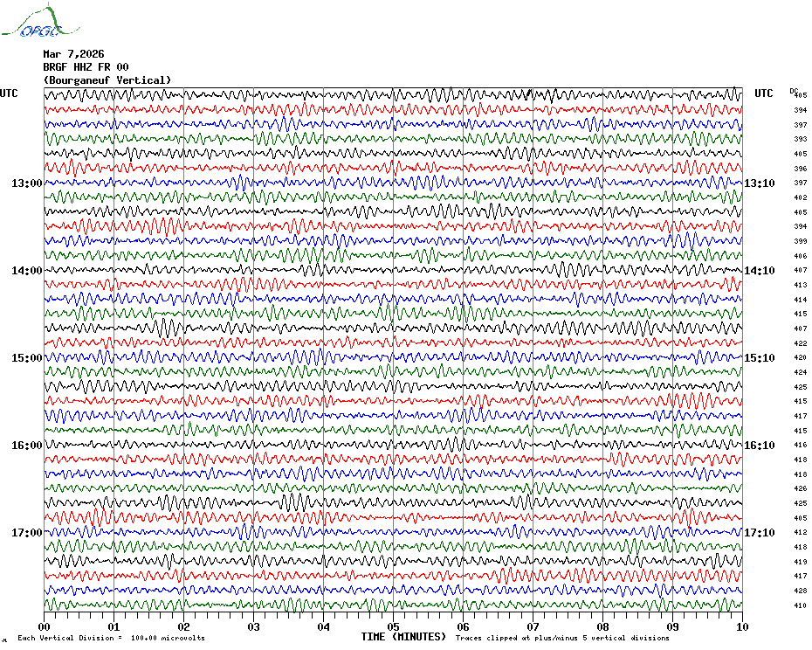The image size is (812, 650).
Task: Click the DC offset value 402
Action: 800,197
